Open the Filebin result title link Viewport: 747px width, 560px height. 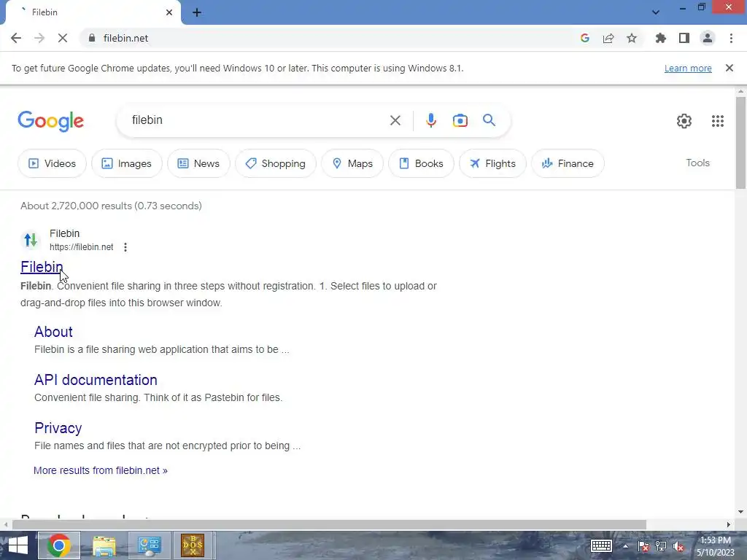(x=42, y=267)
